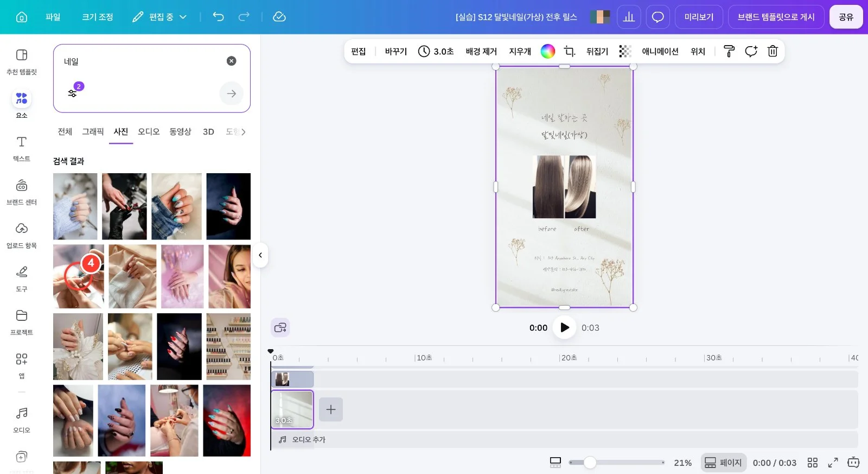Open search filters icon
This screenshot has width=868, height=474.
tap(73, 93)
